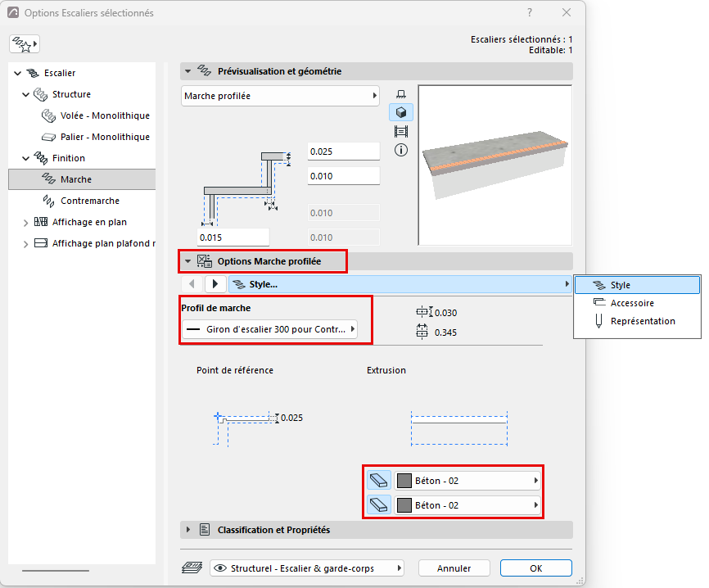Viewport: 709px width, 588px height.
Task: Click the Classification et Propriétés panel icon
Action: [205, 529]
